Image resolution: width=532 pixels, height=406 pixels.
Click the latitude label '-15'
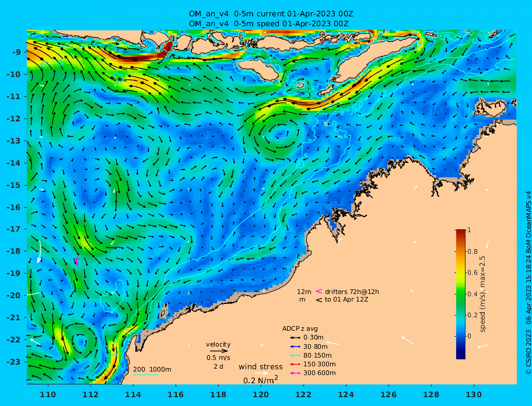[x=15, y=185]
